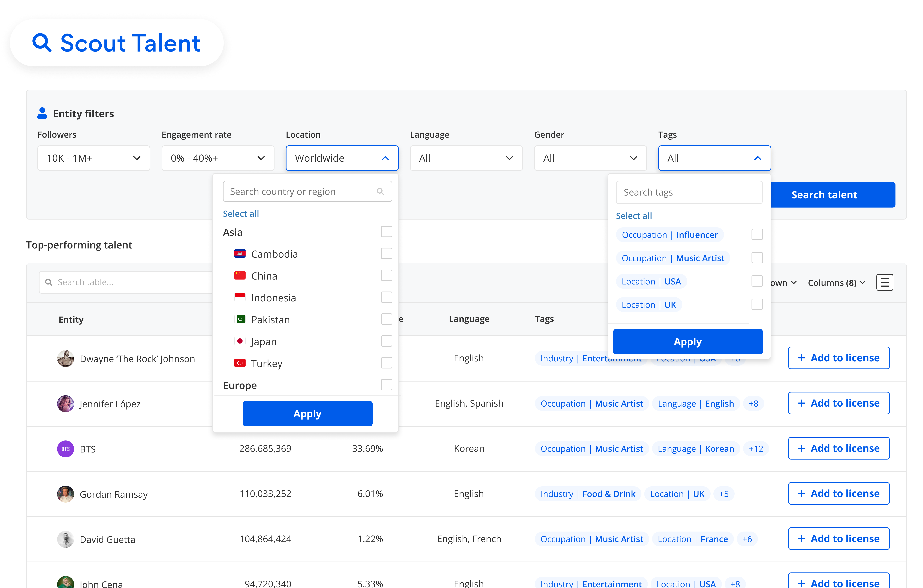
Task: Enable Occupation Influencer tag checkbox
Action: pos(757,235)
